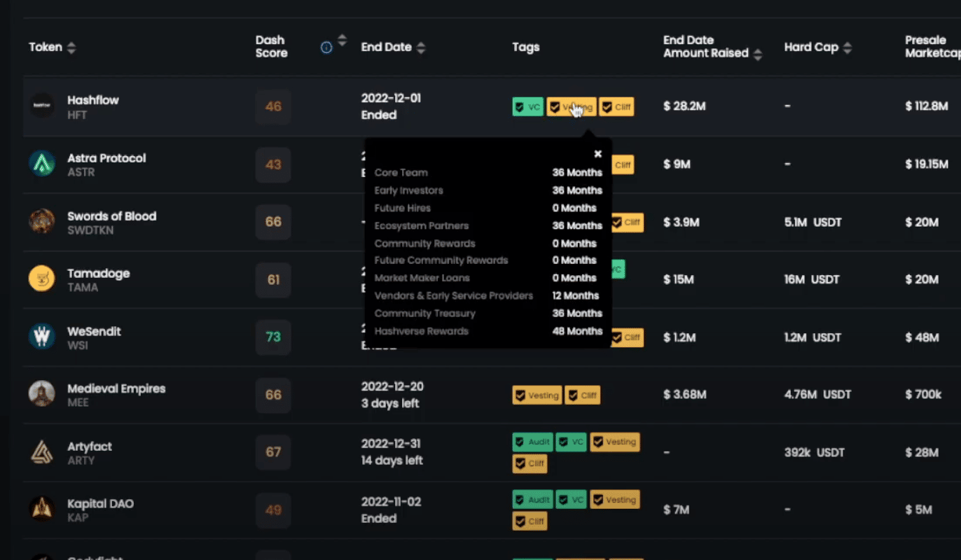Click the Swords of Blood token logo
Screen dimensions: 961x560
pos(42,221)
